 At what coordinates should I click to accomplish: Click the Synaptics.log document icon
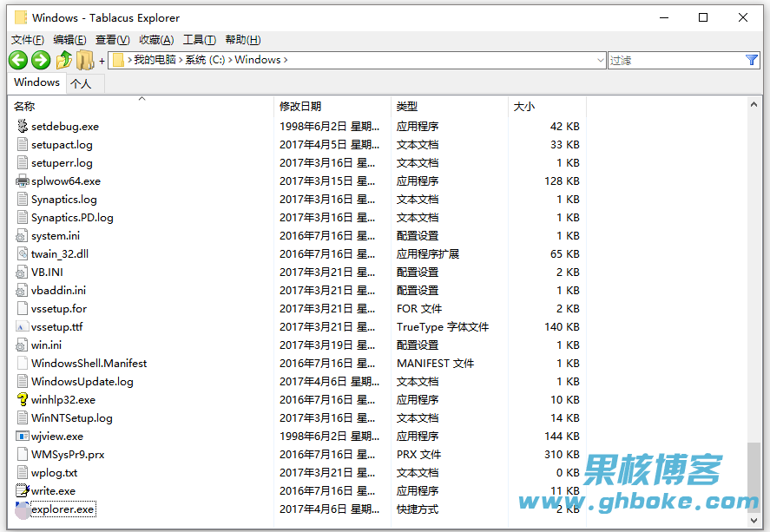(x=22, y=200)
